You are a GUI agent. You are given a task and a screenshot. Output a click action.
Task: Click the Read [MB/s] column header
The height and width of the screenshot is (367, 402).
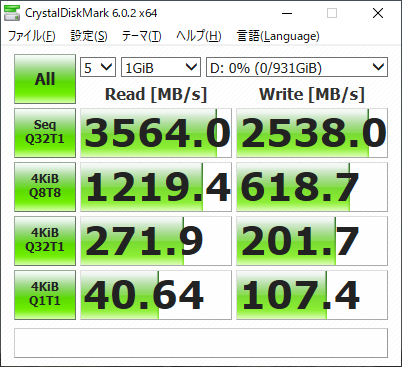coord(156,94)
